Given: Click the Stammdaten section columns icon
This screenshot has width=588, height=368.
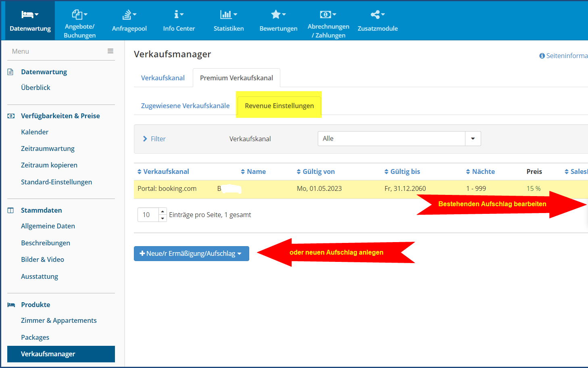Looking at the screenshot, I should tap(11, 210).
